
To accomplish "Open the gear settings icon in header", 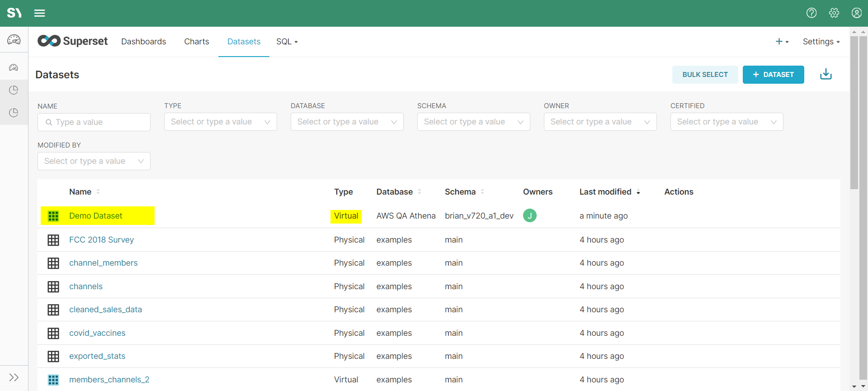I will [834, 13].
